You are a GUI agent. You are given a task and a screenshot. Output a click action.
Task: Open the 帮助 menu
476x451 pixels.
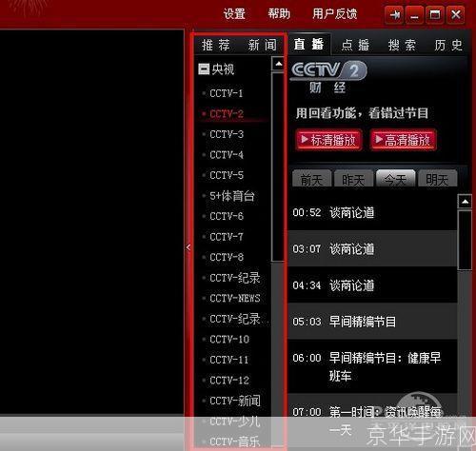279,14
